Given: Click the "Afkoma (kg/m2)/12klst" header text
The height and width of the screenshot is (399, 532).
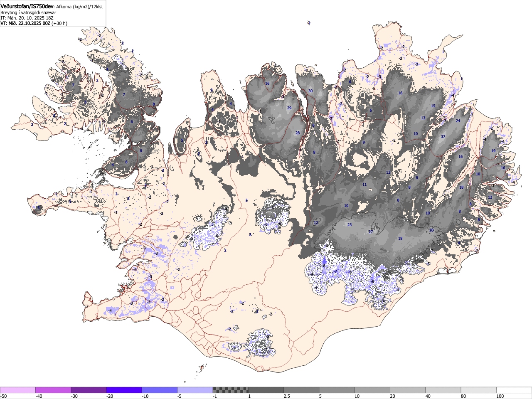Looking at the screenshot, I should [80, 7].
